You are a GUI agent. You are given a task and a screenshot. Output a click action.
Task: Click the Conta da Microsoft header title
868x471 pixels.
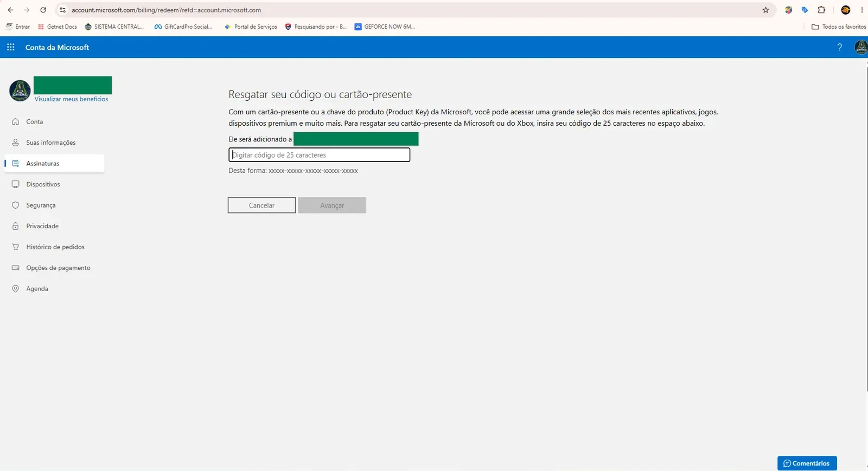(x=57, y=47)
